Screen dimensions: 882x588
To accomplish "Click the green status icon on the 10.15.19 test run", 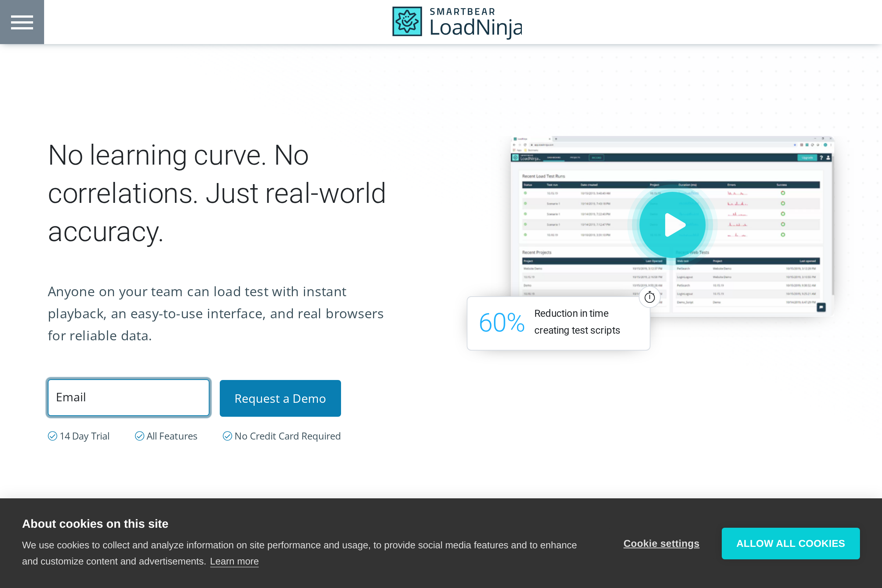I will coord(526,193).
